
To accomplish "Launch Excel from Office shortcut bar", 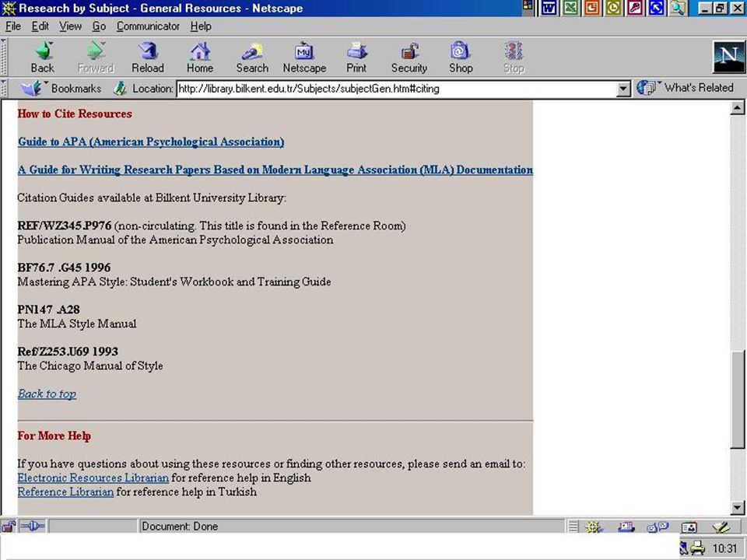I will [570, 8].
